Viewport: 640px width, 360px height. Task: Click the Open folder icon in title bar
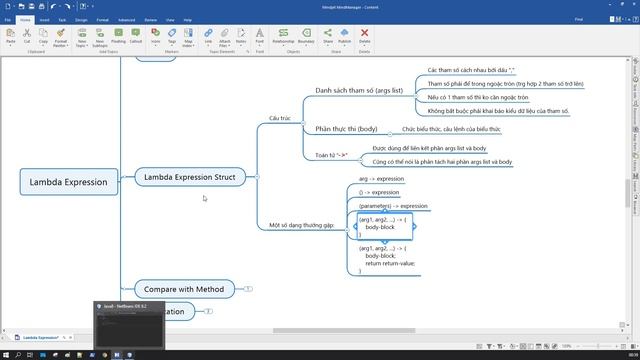point(21,7)
